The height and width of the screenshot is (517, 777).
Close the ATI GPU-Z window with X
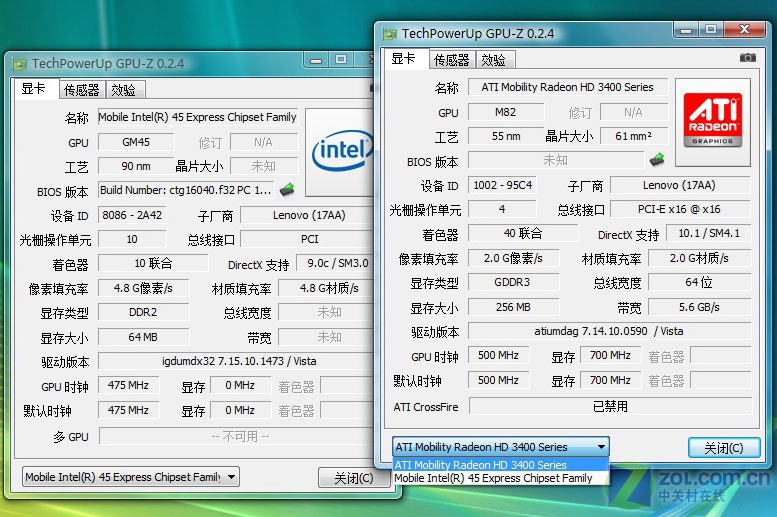744,30
